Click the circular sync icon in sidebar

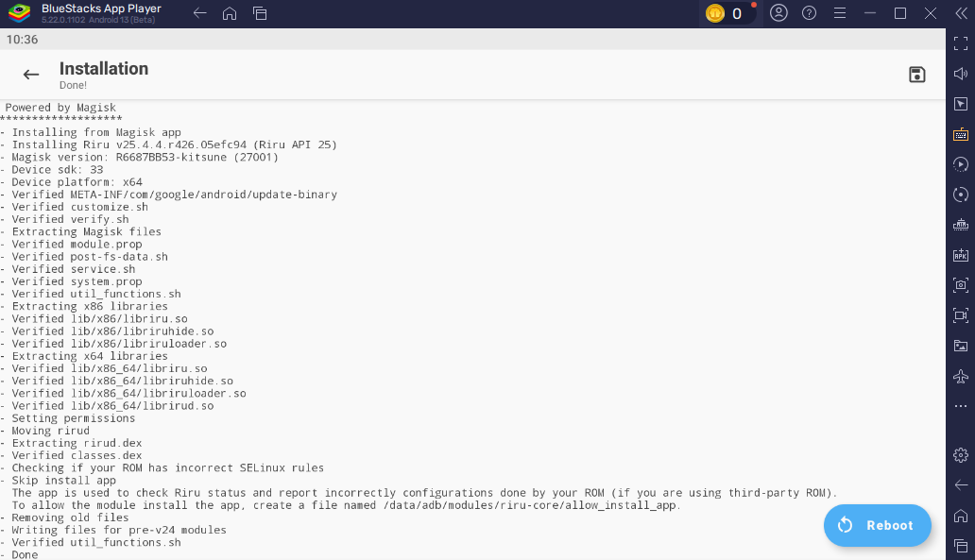pos(961,195)
